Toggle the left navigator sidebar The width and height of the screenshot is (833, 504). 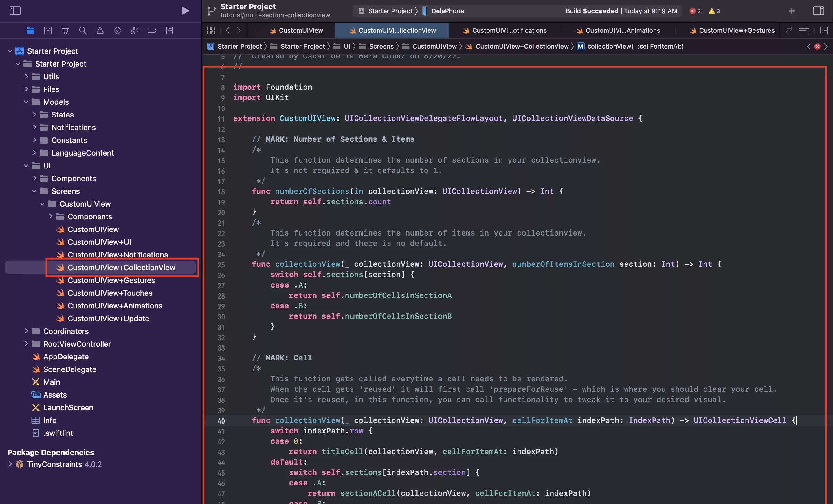pos(15,11)
